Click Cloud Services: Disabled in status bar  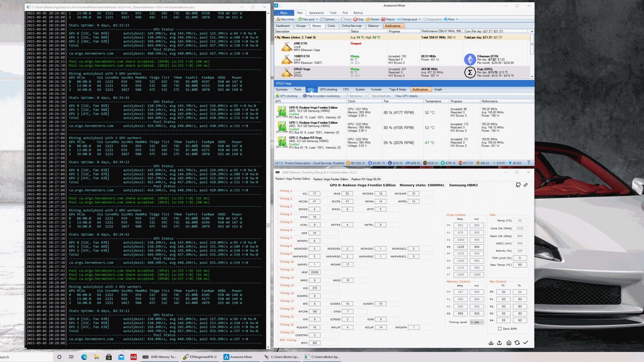pyautogui.click(x=328, y=163)
